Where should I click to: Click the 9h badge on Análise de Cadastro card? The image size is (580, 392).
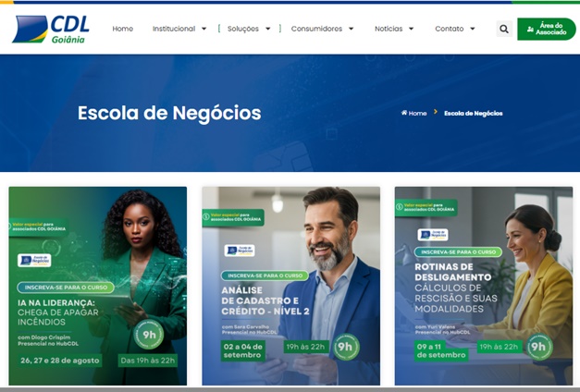[346, 347]
